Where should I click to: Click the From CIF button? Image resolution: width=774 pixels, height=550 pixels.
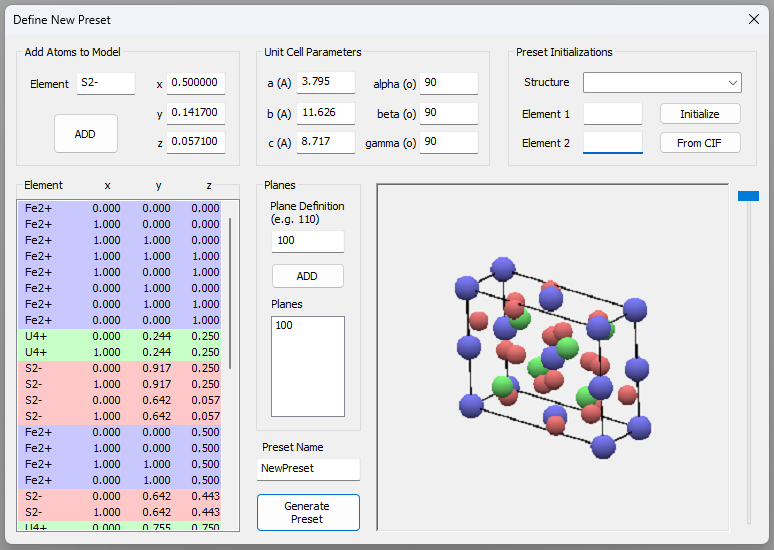(x=700, y=143)
